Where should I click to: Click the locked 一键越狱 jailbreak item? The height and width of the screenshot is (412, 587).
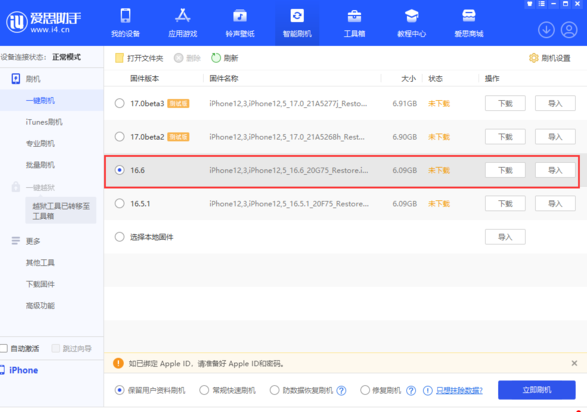click(x=40, y=187)
